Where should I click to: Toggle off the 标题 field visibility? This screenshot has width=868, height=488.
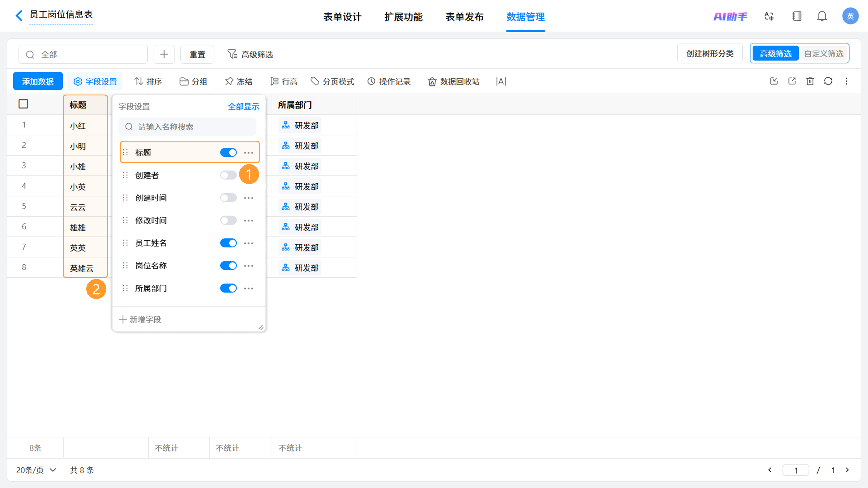tap(229, 152)
